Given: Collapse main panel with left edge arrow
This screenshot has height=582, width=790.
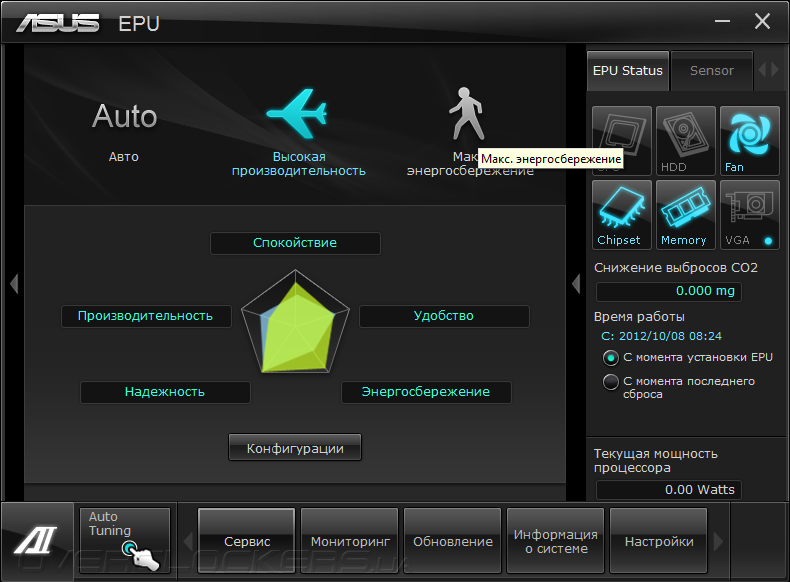Looking at the screenshot, I should (x=14, y=284).
